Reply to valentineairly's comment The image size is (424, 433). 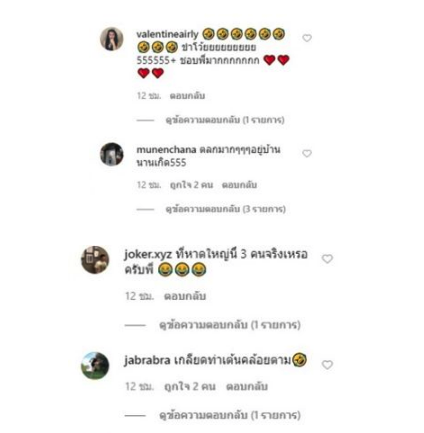pos(187,96)
